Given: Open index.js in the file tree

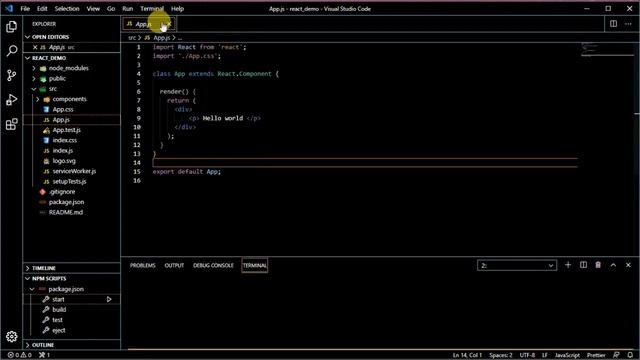Looking at the screenshot, I should coord(62,151).
